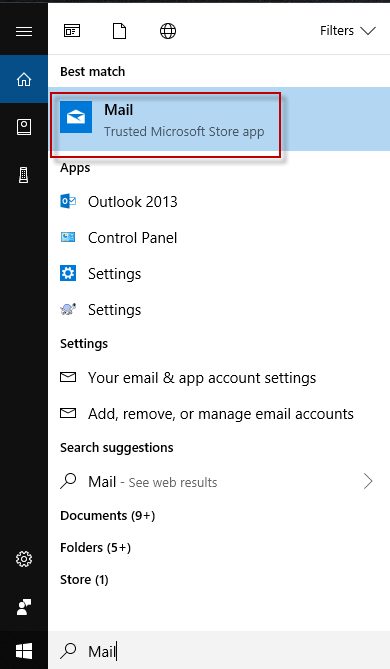This screenshot has width=390, height=669.
Task: Expand Mail web results chevron arrow
Action: pyautogui.click(x=368, y=482)
